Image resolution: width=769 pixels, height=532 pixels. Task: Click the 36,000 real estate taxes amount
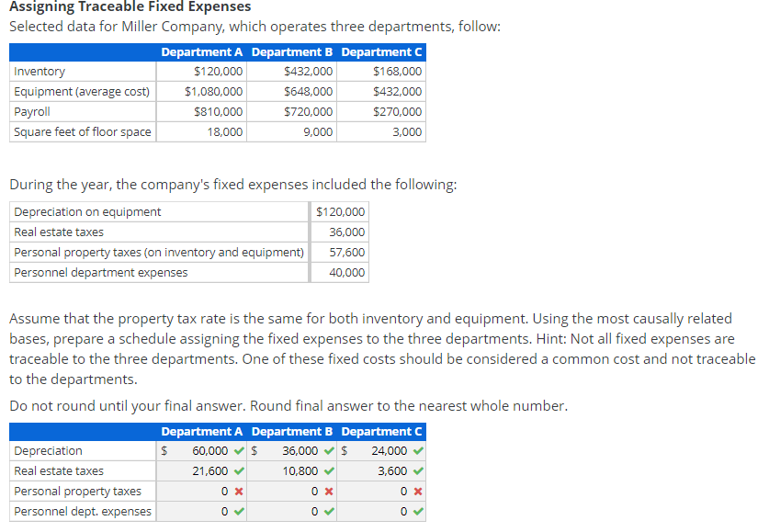coord(347,232)
